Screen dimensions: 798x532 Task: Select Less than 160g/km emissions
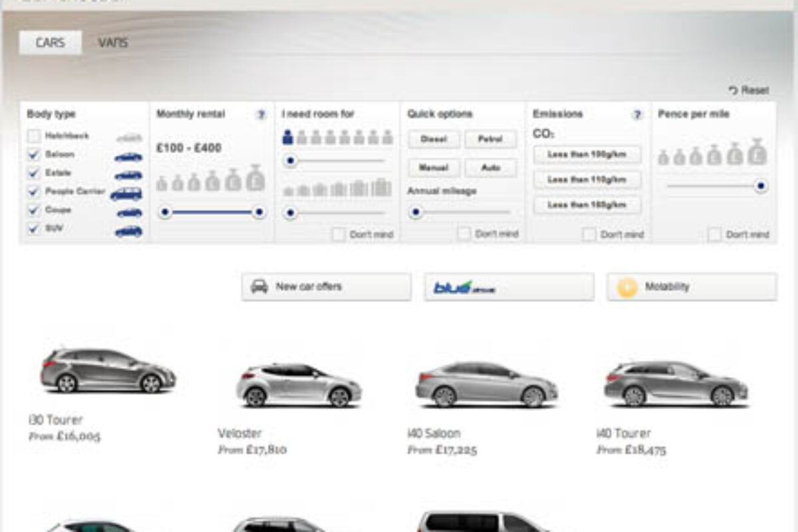pyautogui.click(x=587, y=205)
